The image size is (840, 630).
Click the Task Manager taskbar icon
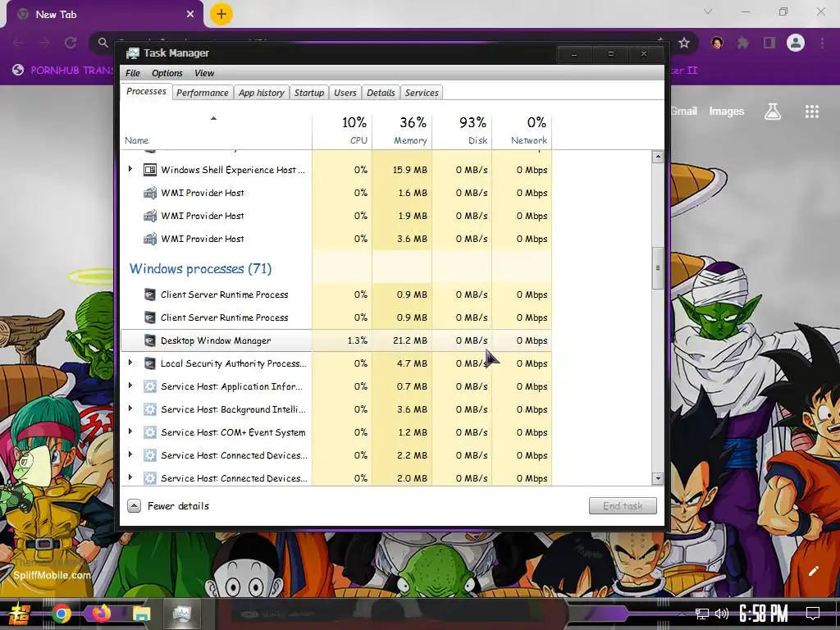[x=182, y=614]
